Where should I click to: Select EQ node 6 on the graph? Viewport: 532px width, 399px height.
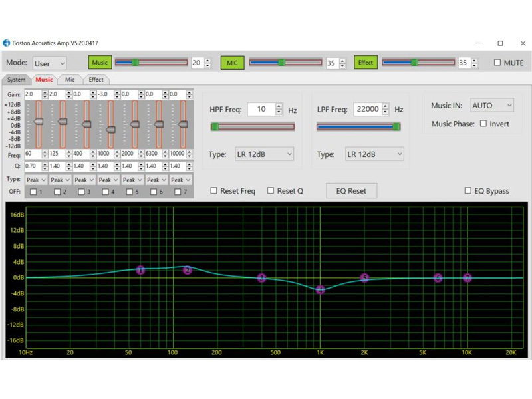coord(438,278)
